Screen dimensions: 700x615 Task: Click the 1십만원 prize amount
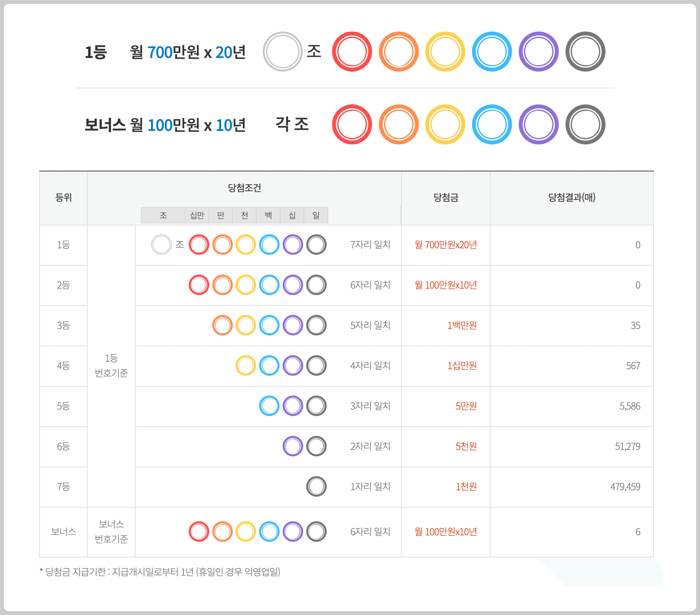tap(462, 365)
